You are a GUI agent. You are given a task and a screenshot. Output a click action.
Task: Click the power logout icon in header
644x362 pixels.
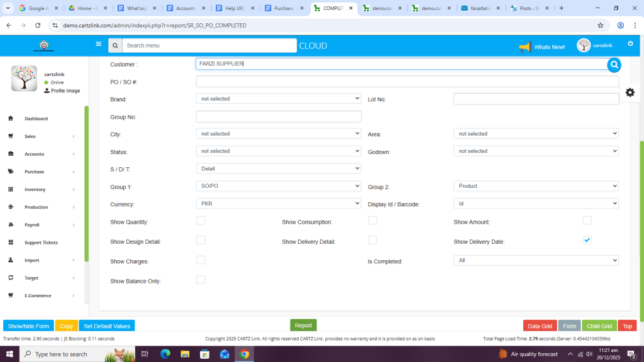click(630, 43)
